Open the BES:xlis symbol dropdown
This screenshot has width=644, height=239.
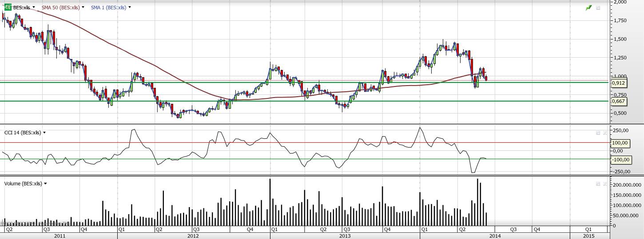pos(34,8)
